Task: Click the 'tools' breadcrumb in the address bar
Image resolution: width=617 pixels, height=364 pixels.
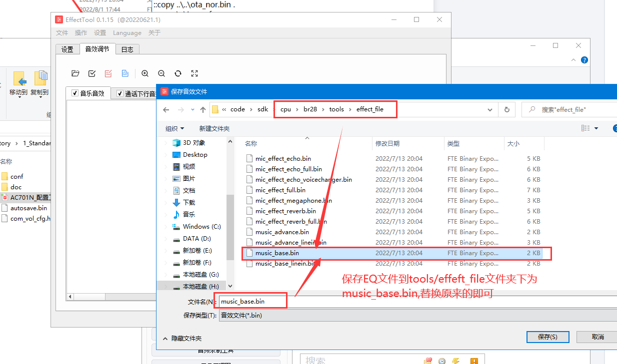Action: (x=336, y=109)
